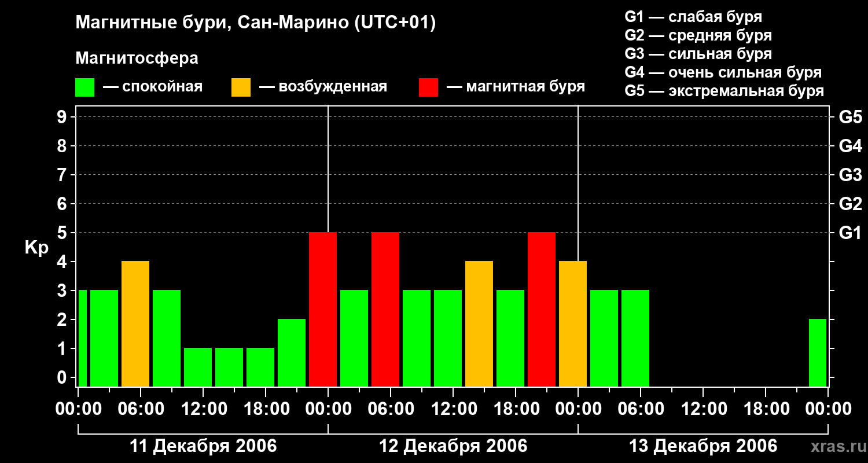This screenshot has width=868, height=463.
Task: Click the red магнитная буря legend swatch
Action: coord(428,87)
